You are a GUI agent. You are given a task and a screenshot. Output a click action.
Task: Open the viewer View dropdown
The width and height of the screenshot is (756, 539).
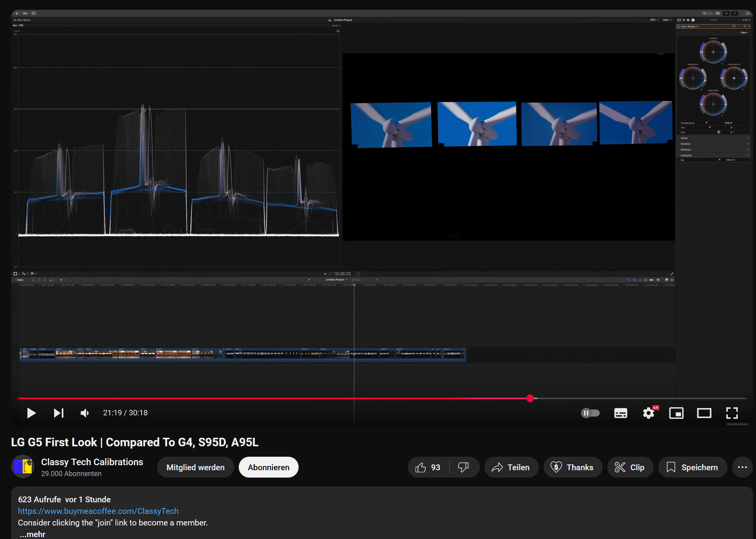click(667, 20)
